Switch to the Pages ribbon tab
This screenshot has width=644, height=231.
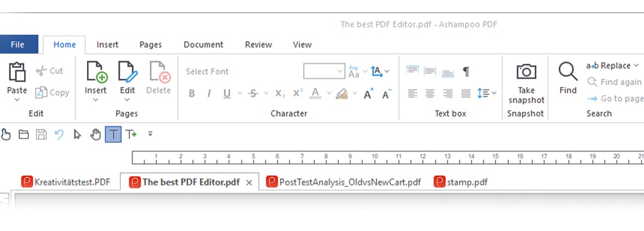pyautogui.click(x=150, y=45)
